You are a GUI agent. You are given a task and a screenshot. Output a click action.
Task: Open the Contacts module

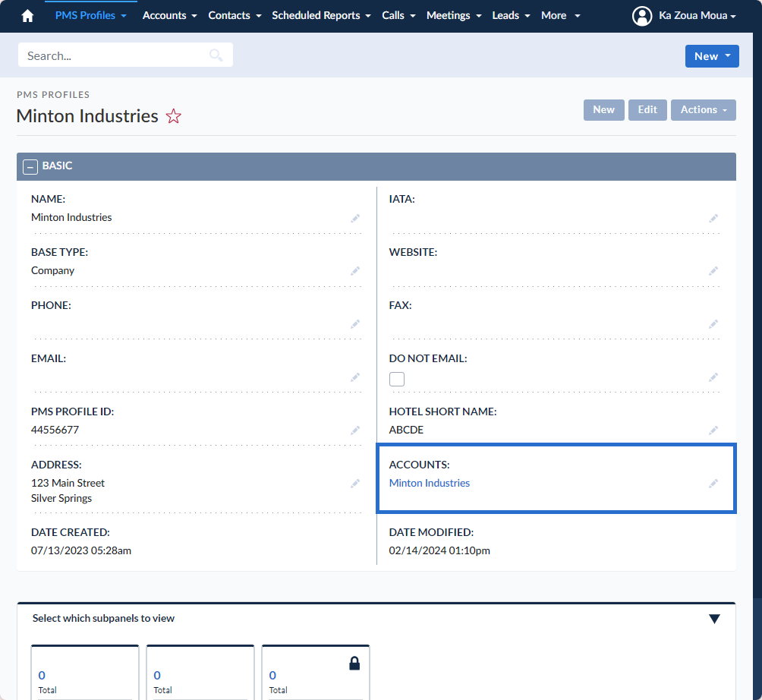[x=229, y=15]
